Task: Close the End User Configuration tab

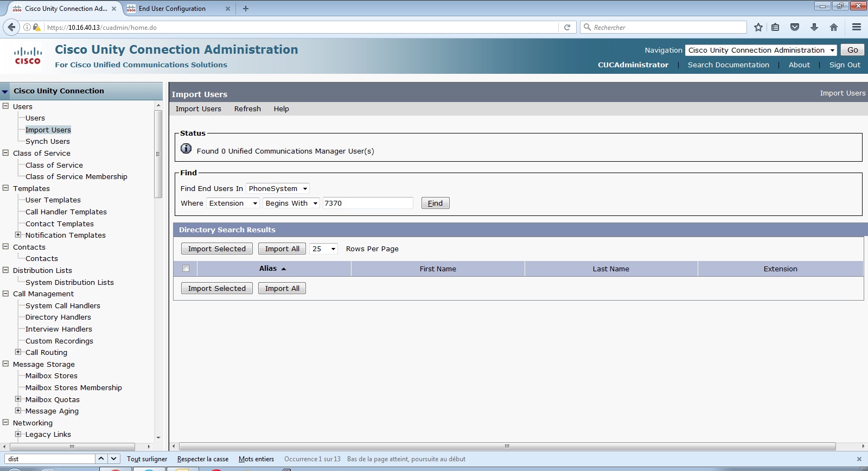Action: point(227,9)
